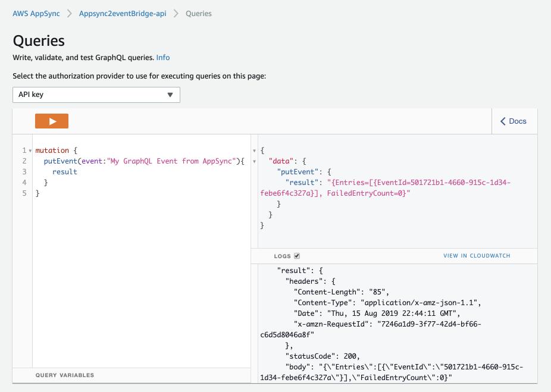
Task: Click the putEvent field in the query editor
Action: (x=61, y=161)
